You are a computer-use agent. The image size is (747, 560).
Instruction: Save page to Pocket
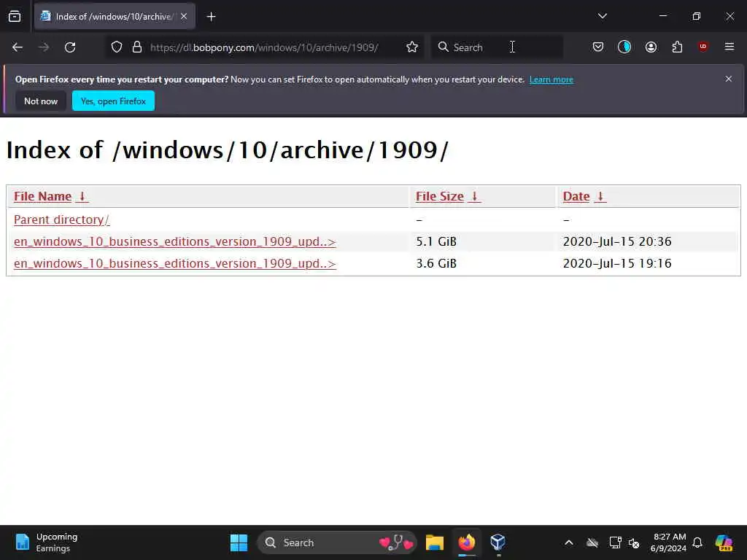click(598, 47)
